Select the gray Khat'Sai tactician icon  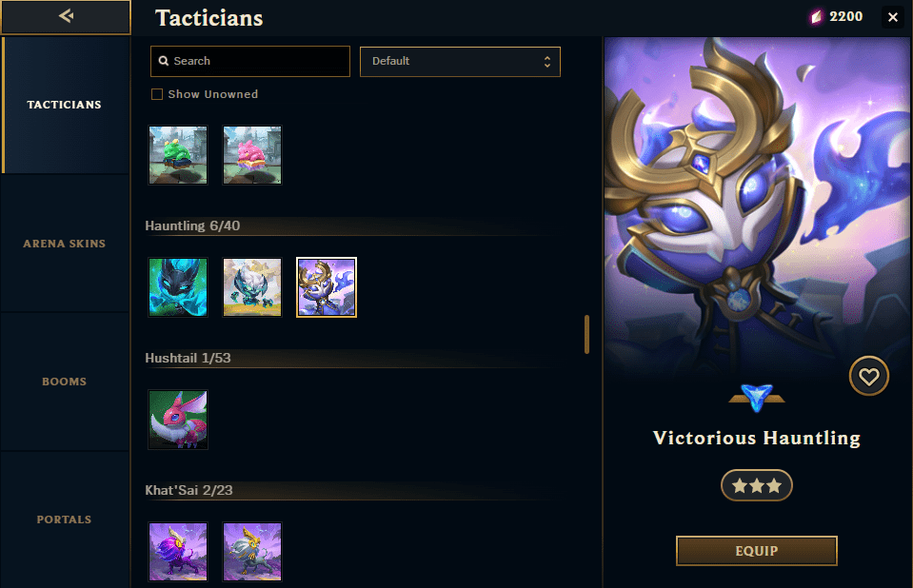tap(252, 552)
